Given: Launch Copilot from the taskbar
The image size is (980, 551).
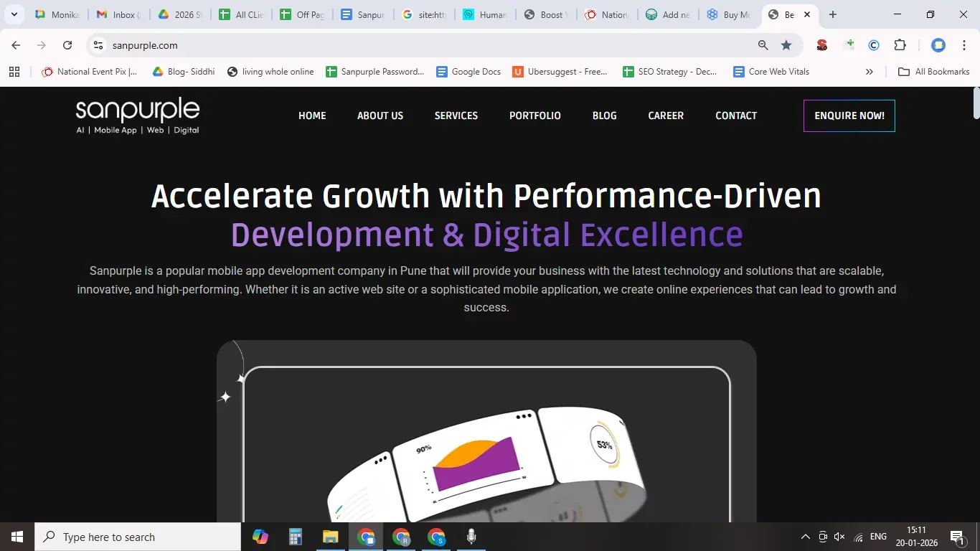Looking at the screenshot, I should (x=260, y=537).
